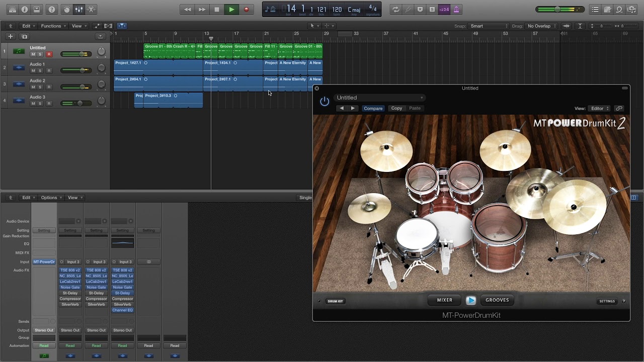This screenshot has width=644, height=362.
Task: Open the Mixer Options menu
Action: (50, 198)
